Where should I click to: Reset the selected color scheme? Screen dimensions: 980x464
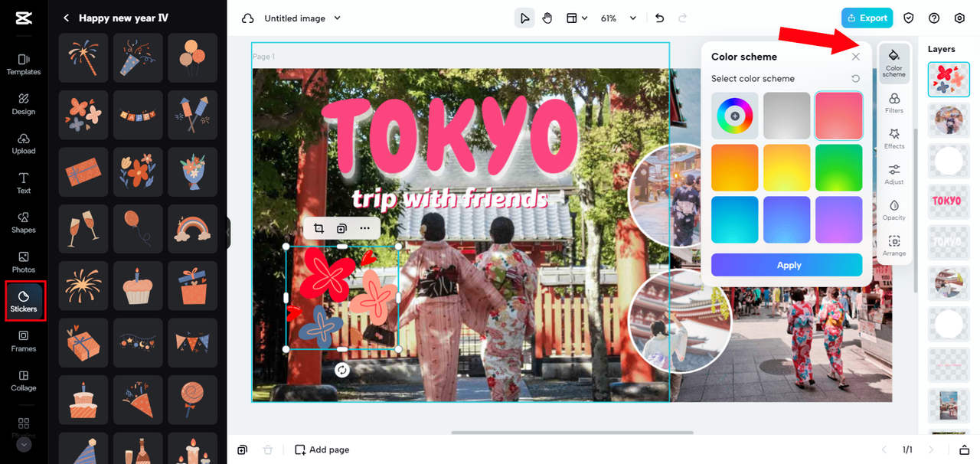point(856,78)
